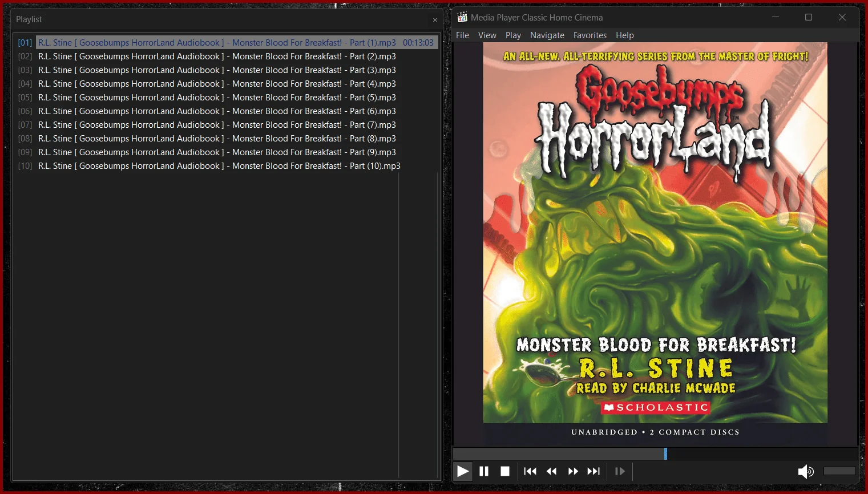Screen dimensions: 868x494
Task: Select playlist entry Part (7).mp3
Action: (227, 125)
